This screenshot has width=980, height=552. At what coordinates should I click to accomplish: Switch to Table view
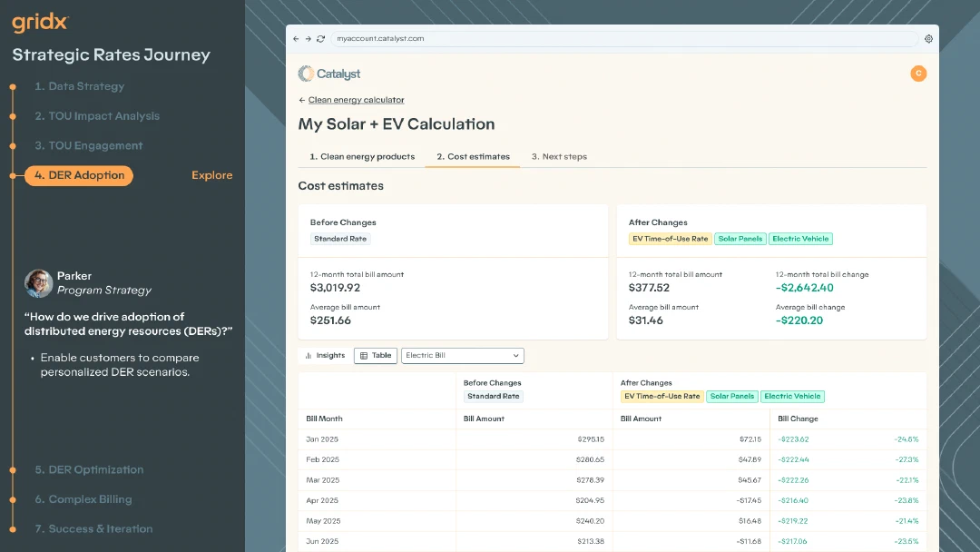point(376,356)
